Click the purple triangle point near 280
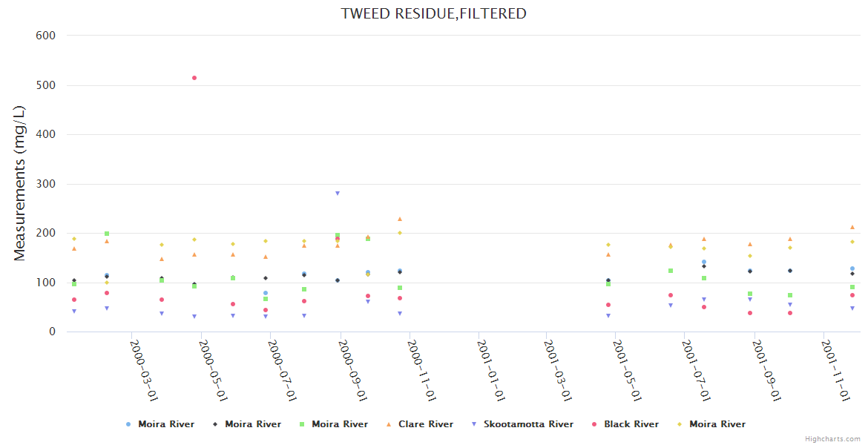The width and height of the screenshot is (868, 445). click(338, 194)
